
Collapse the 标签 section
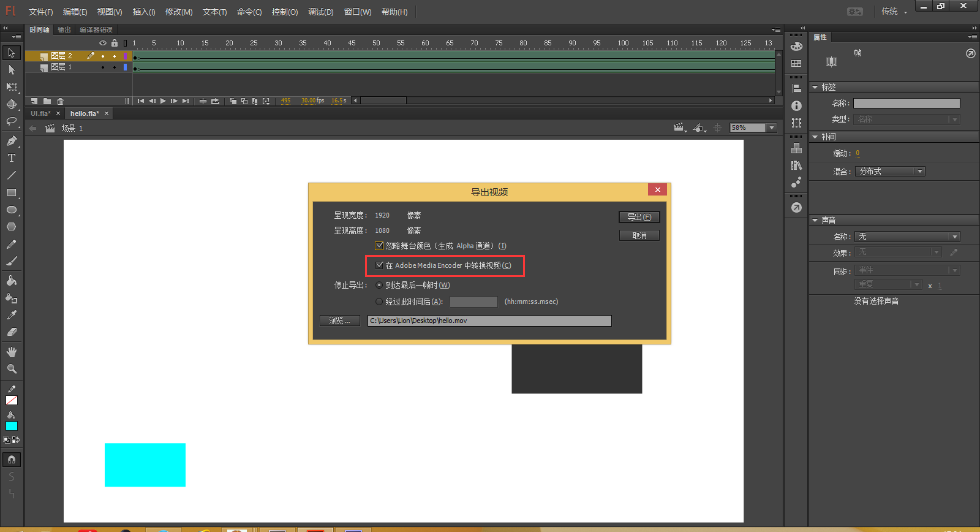click(815, 88)
